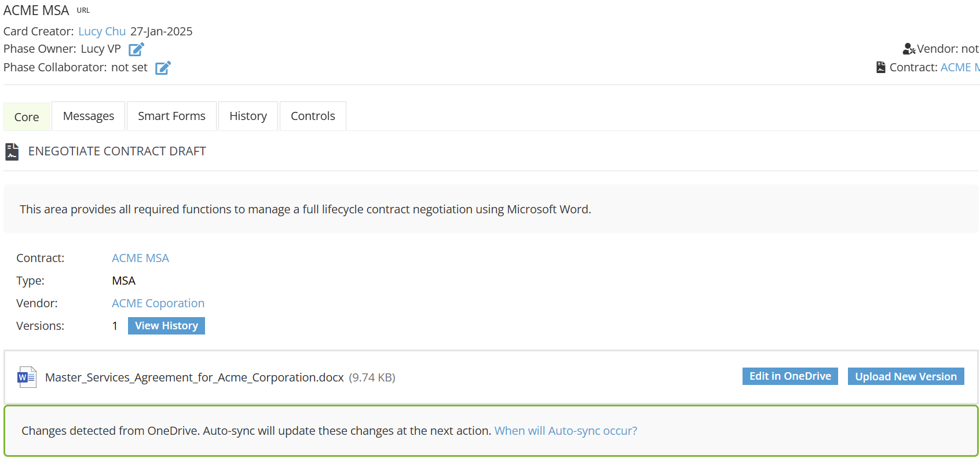Click the ACME MSA card title
The image size is (980, 458).
[x=36, y=10]
